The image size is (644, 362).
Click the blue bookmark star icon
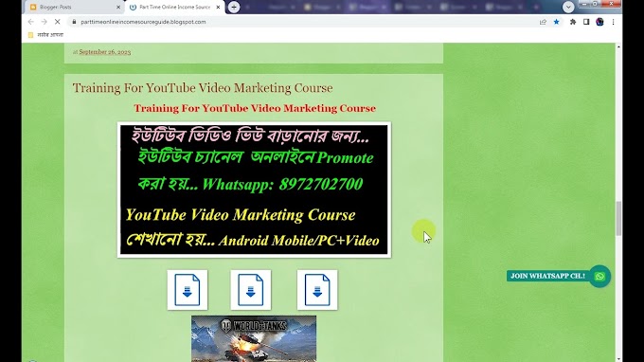click(557, 22)
